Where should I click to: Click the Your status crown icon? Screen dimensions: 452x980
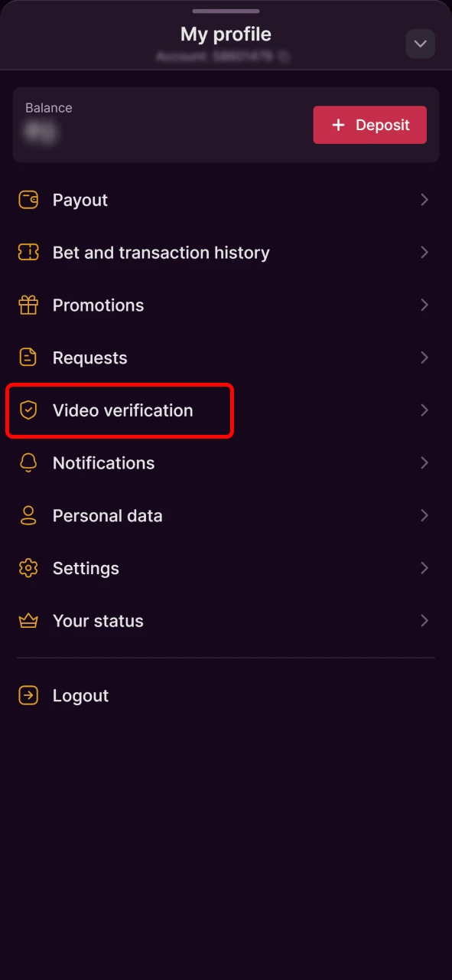28,621
